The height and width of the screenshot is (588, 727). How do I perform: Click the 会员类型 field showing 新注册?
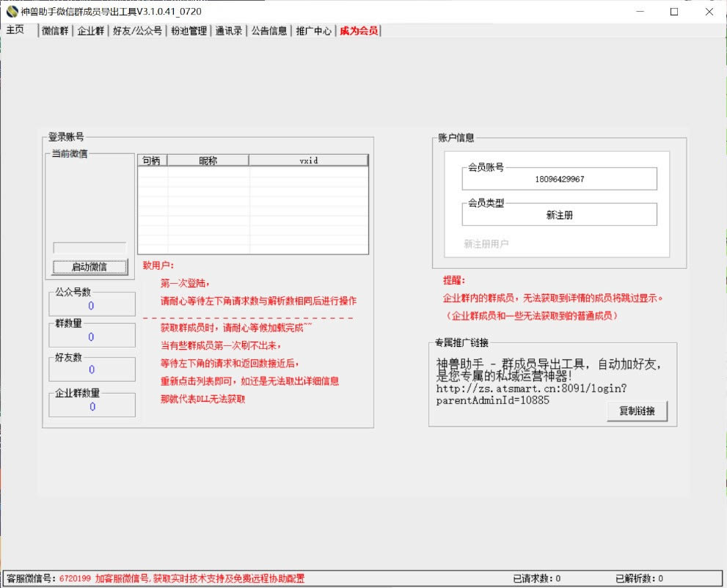[559, 215]
